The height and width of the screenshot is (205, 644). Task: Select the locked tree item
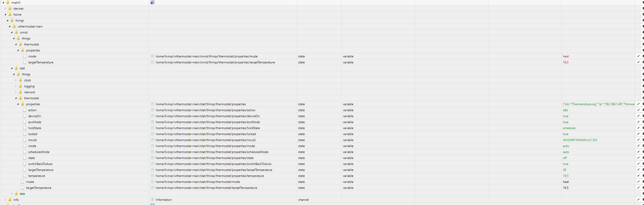tap(33, 134)
